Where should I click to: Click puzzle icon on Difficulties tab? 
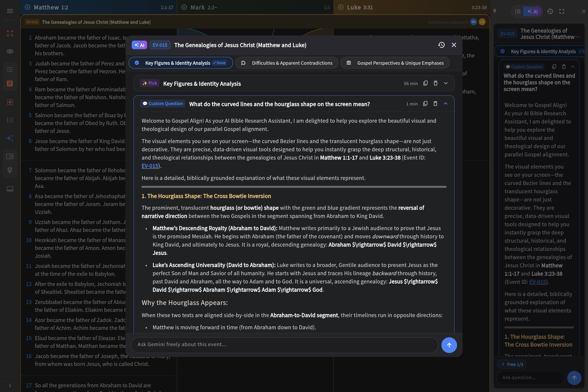243,63
